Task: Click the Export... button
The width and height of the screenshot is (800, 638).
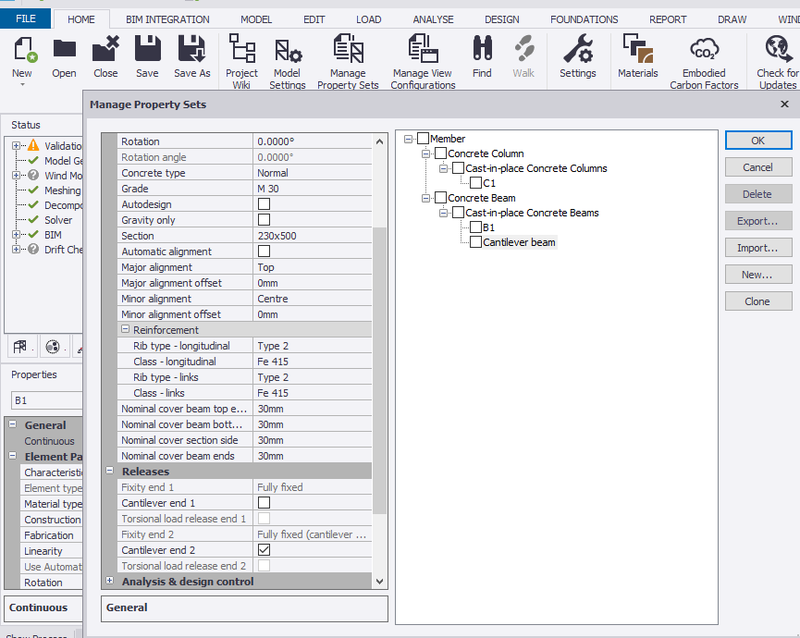Action: (759, 221)
